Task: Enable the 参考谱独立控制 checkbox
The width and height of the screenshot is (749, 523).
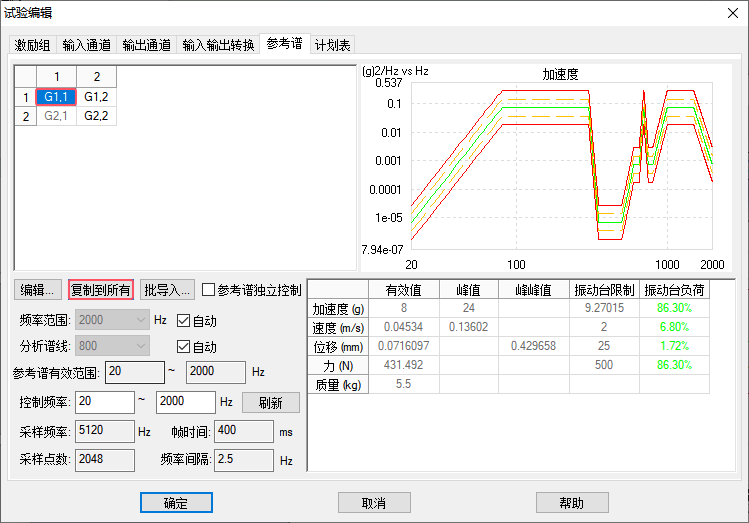Action: tap(209, 291)
